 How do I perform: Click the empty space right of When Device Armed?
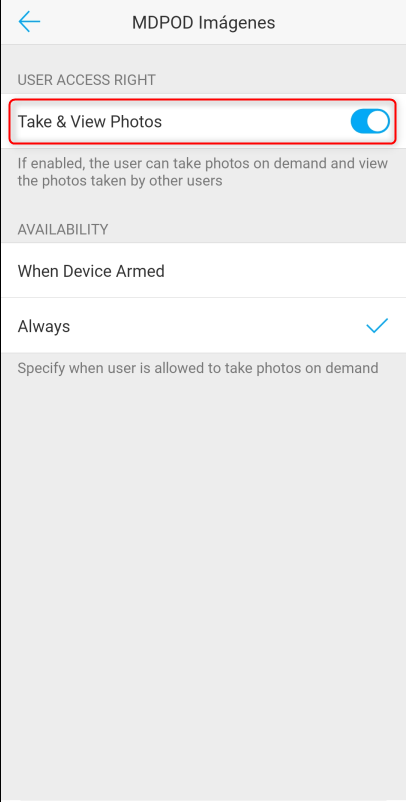coord(284,271)
